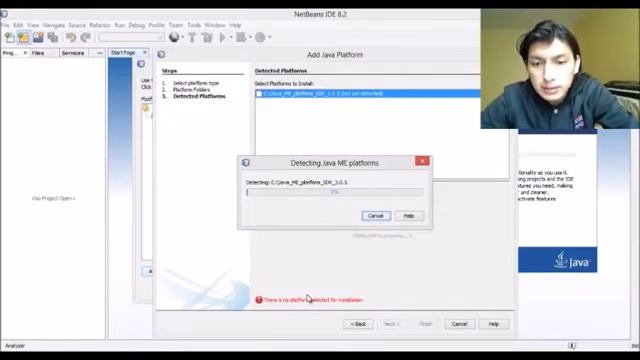The width and height of the screenshot is (640, 360).
Task: Open the Debug Project dropdown arrow
Action: [x=250, y=37]
